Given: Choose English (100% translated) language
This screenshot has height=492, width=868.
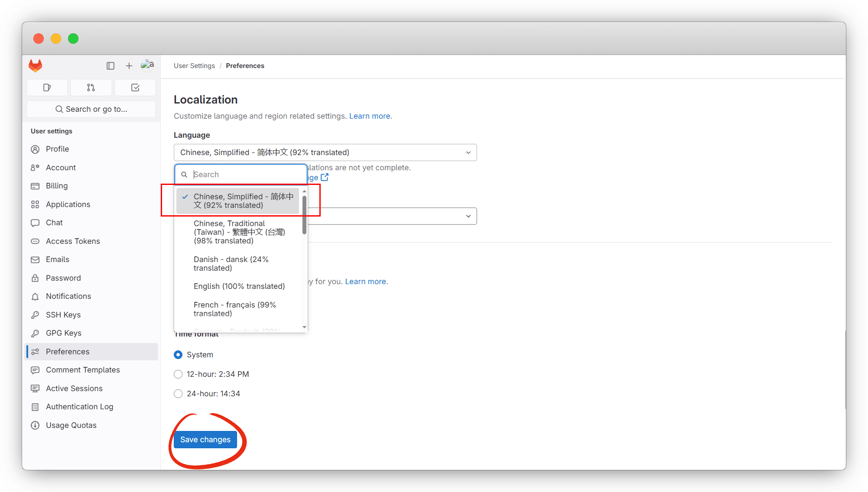Looking at the screenshot, I should [x=239, y=286].
